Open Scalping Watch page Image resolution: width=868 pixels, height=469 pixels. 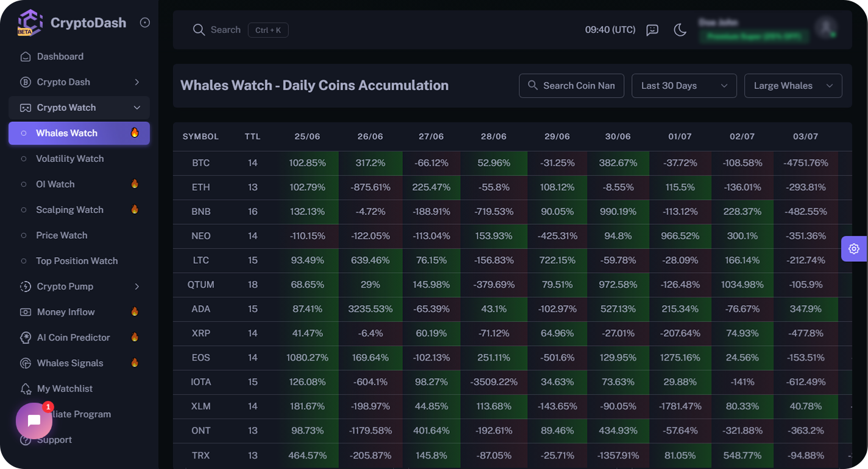click(x=79, y=210)
